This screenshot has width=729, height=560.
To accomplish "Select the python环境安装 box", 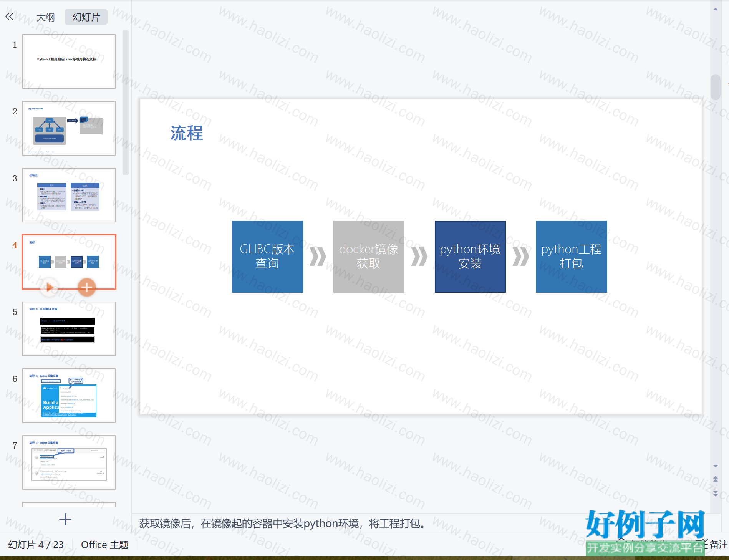I will point(470,257).
